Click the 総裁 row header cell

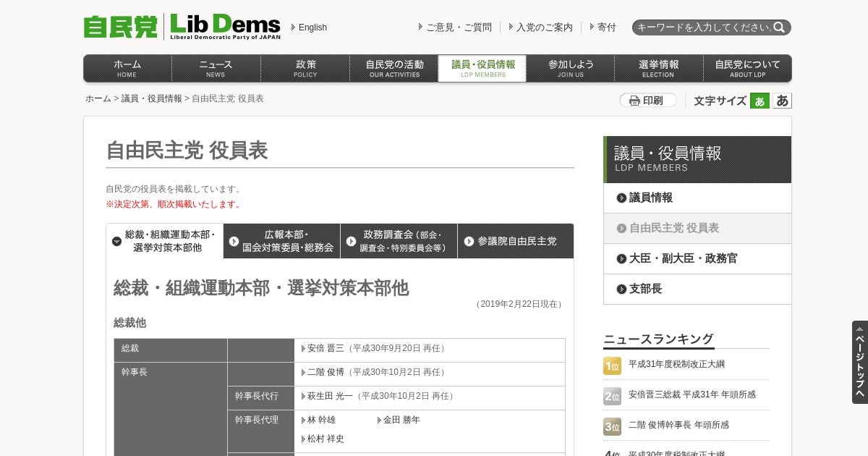coord(171,350)
